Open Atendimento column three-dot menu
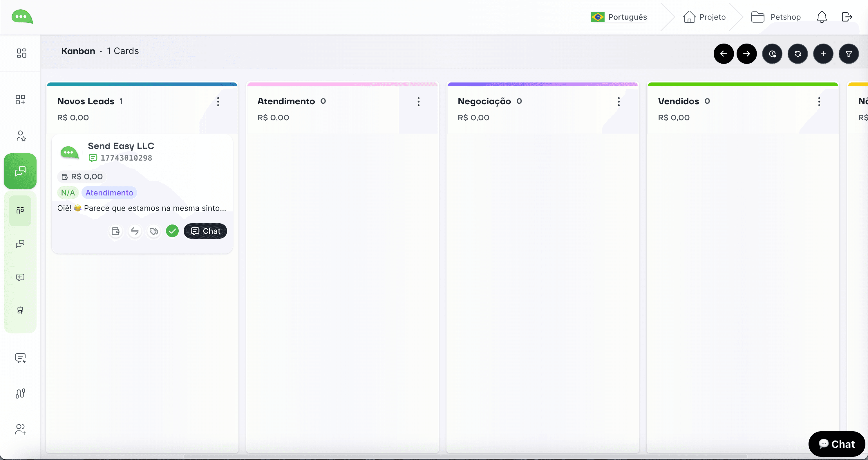This screenshot has height=460, width=868. coord(419,102)
